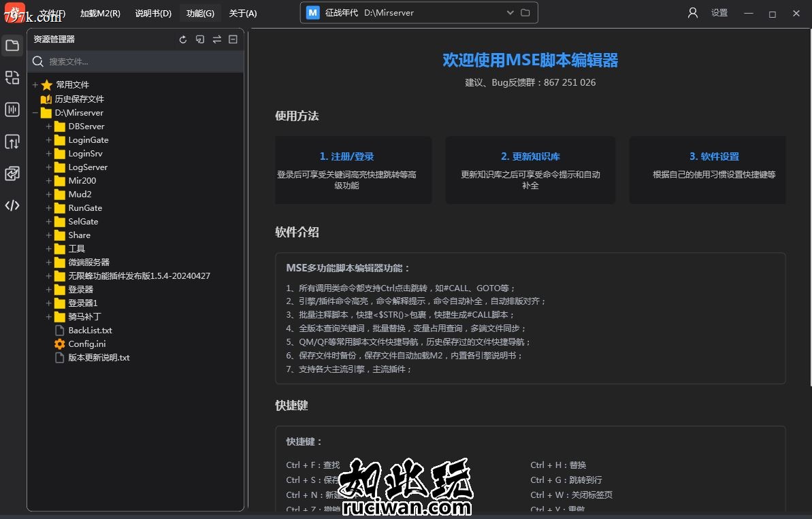Open the server path dropdown arrow
812x519 pixels.
coord(510,12)
